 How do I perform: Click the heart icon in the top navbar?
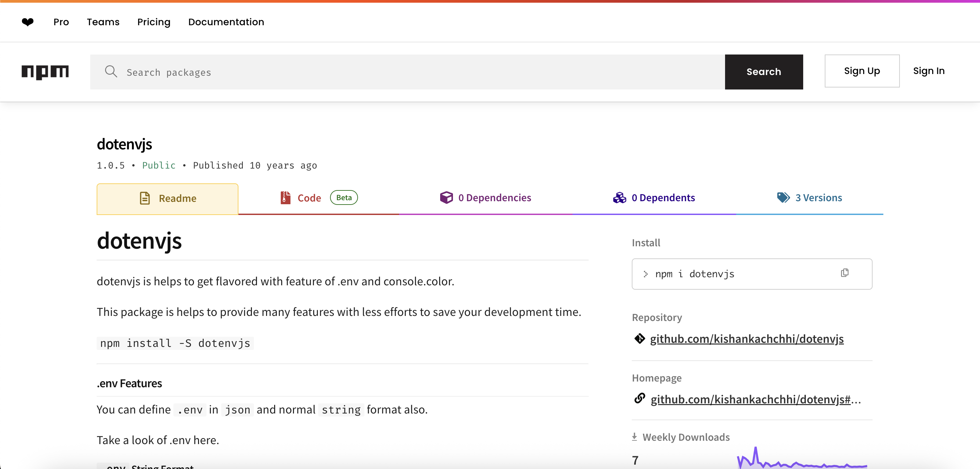click(x=27, y=22)
